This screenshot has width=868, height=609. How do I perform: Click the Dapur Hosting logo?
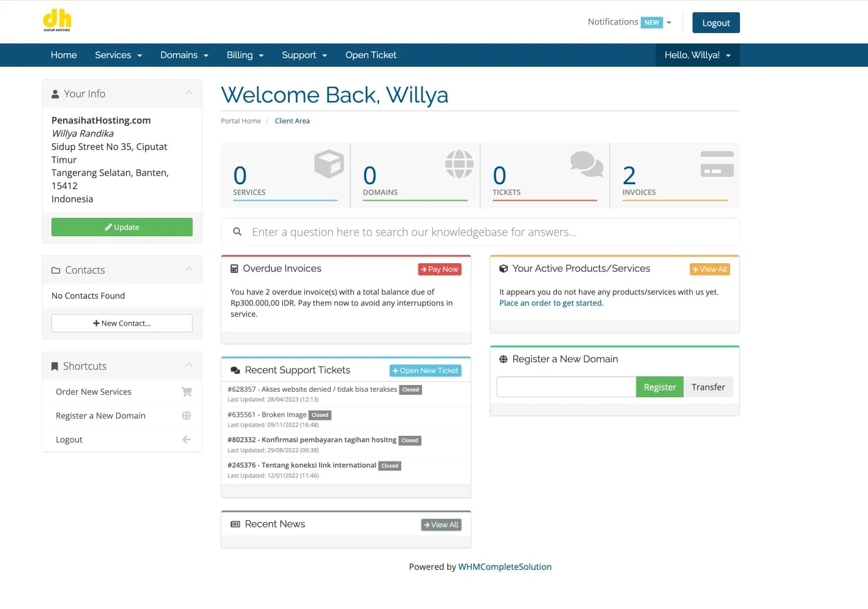click(57, 20)
